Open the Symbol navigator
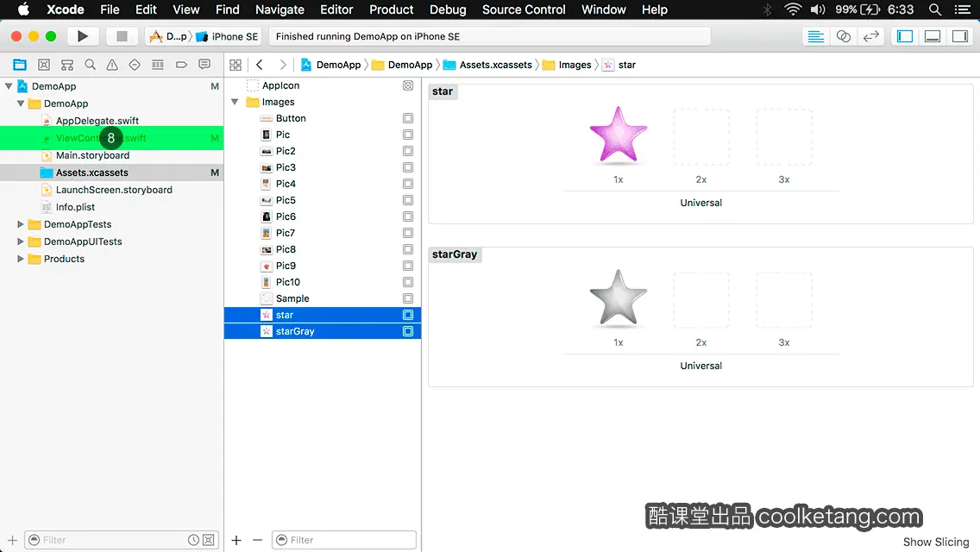This screenshot has height=552, width=980. tap(67, 65)
